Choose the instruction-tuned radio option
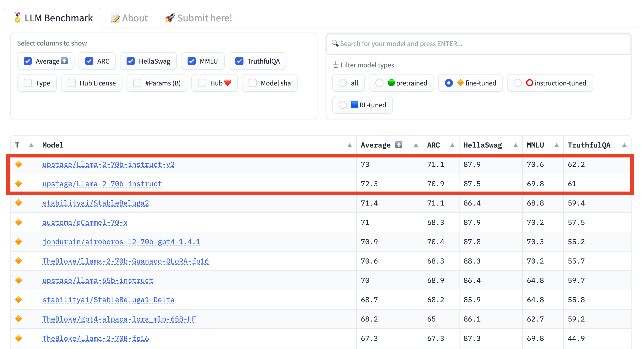 [x=518, y=83]
